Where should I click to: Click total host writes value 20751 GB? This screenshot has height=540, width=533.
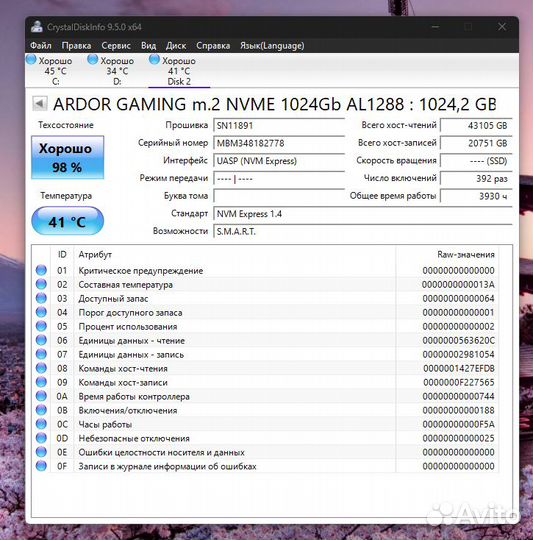476,143
